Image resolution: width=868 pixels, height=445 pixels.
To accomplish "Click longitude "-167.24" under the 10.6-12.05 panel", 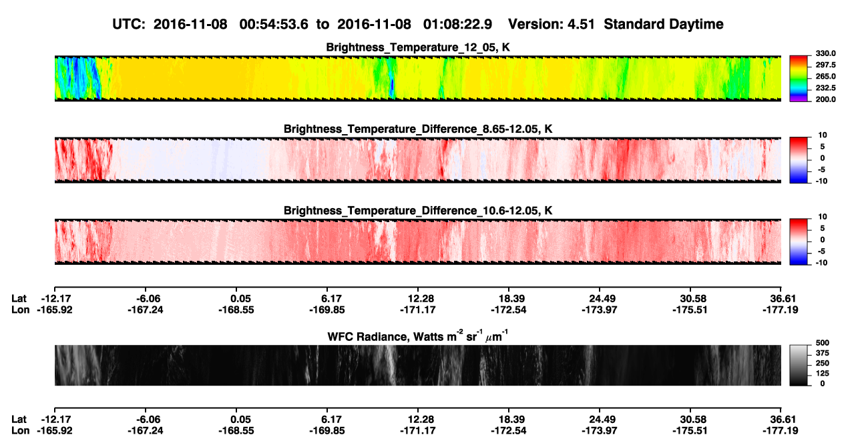I will coord(145,310).
